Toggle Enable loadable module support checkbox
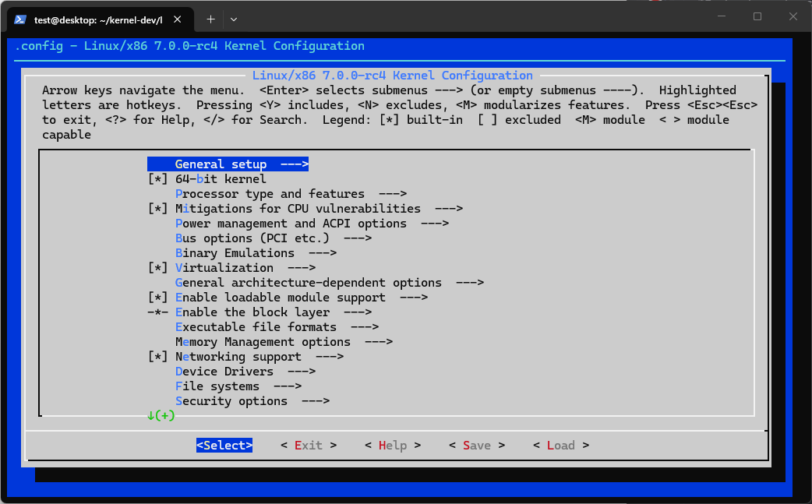This screenshot has width=812, height=504. 158,298
